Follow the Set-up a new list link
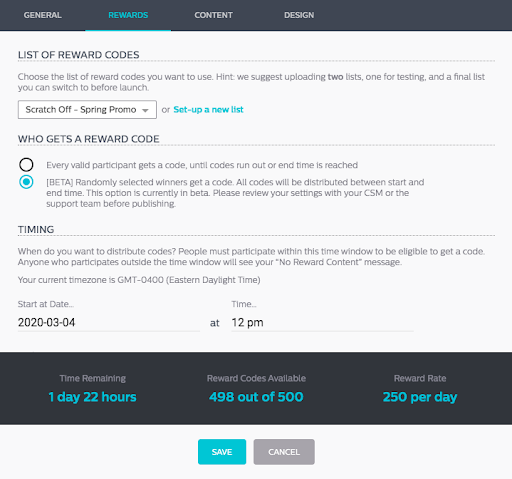Image resolution: width=512 pixels, height=479 pixels. (x=208, y=110)
